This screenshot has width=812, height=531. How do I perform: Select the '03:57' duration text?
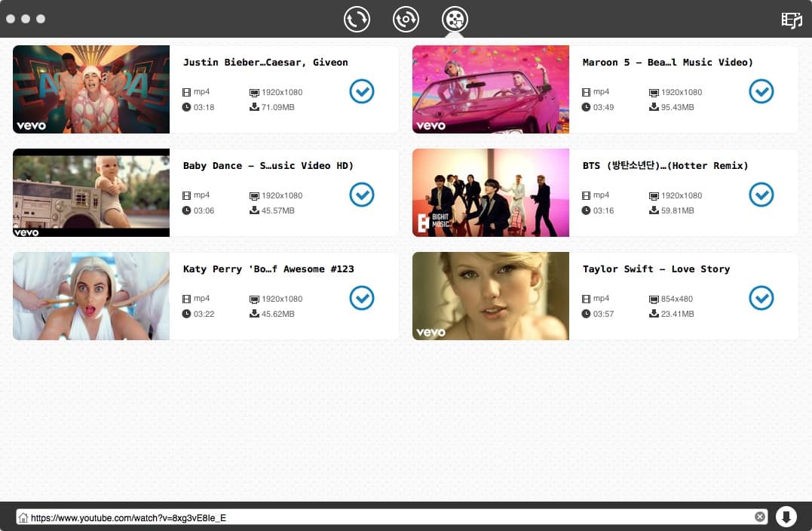603,314
